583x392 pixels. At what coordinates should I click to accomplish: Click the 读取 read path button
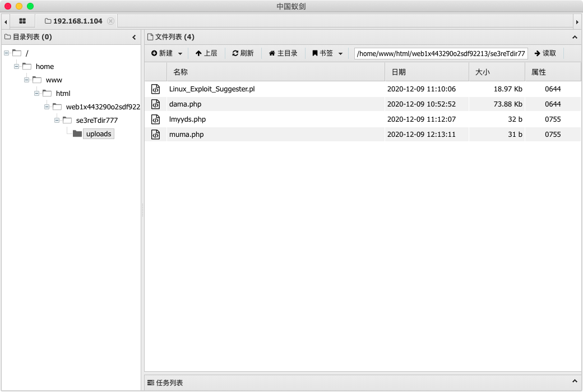[x=545, y=53]
